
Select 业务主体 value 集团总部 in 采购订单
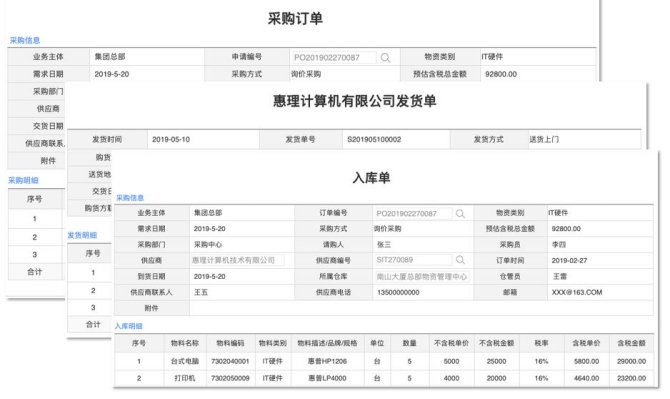[110, 57]
